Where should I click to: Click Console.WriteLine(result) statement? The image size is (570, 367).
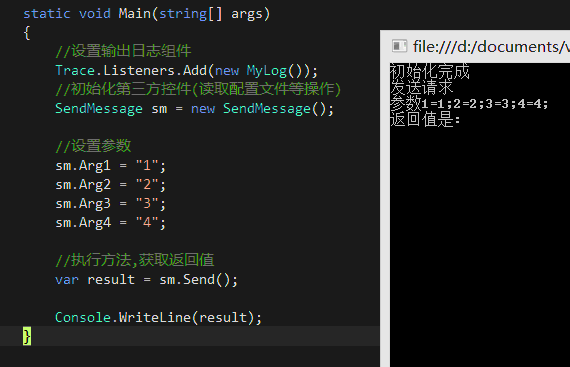click(x=158, y=318)
